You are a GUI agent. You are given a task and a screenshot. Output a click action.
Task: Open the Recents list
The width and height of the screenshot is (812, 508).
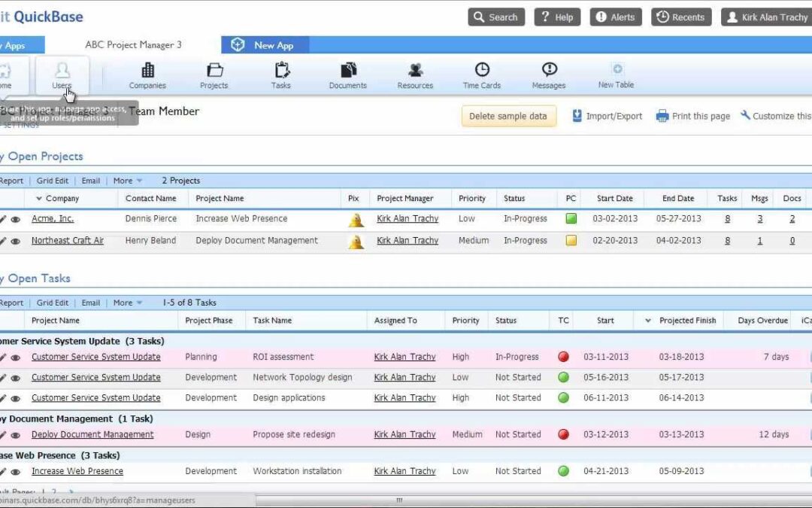(681, 17)
